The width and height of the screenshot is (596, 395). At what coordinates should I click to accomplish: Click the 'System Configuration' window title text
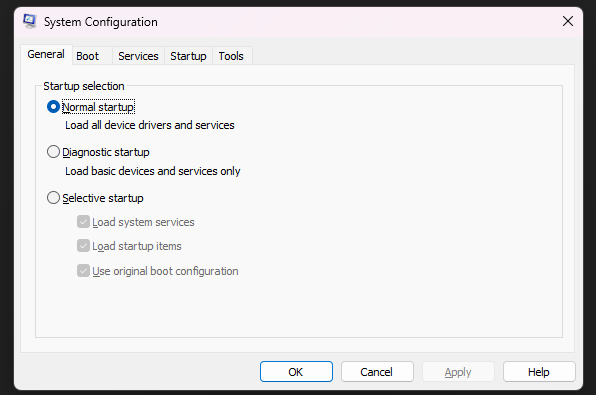pyautogui.click(x=101, y=22)
